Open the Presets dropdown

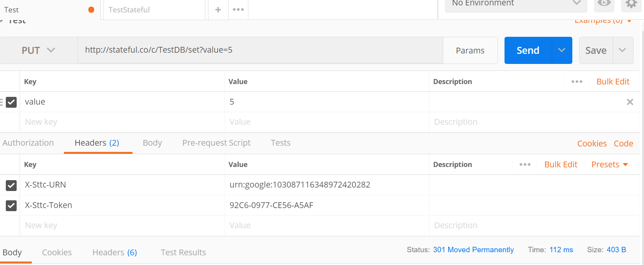tap(610, 164)
